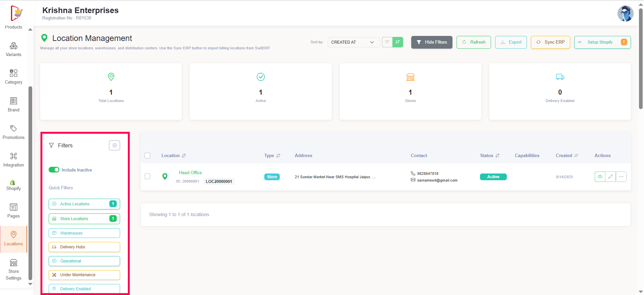Open the user profile avatar
Image resolution: width=644 pixels, height=295 pixels.
[625, 13]
